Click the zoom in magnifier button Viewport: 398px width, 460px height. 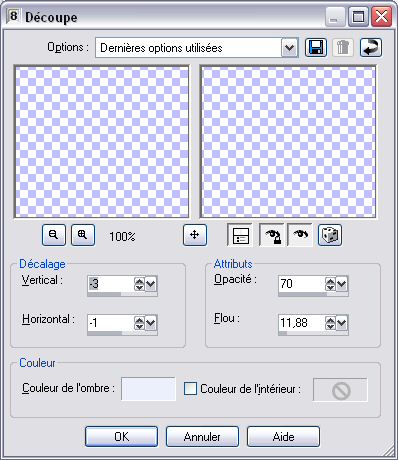click(83, 235)
